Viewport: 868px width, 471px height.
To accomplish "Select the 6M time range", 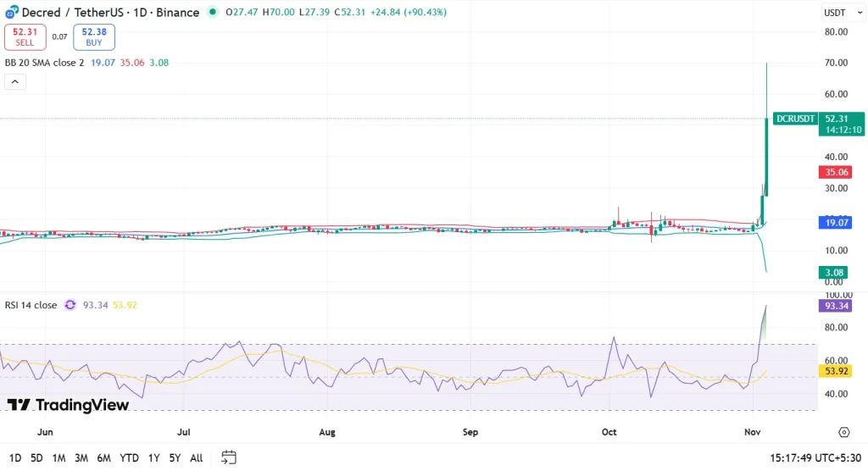I will click(103, 457).
